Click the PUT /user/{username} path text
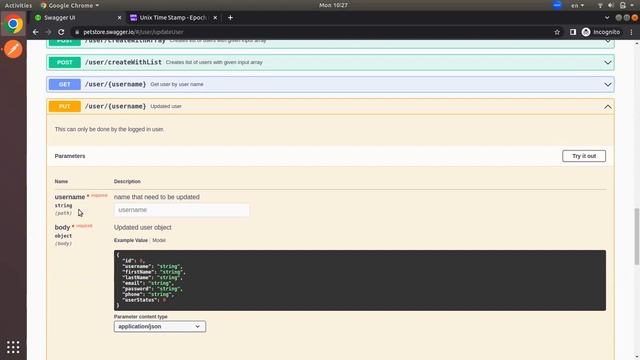 115,107
